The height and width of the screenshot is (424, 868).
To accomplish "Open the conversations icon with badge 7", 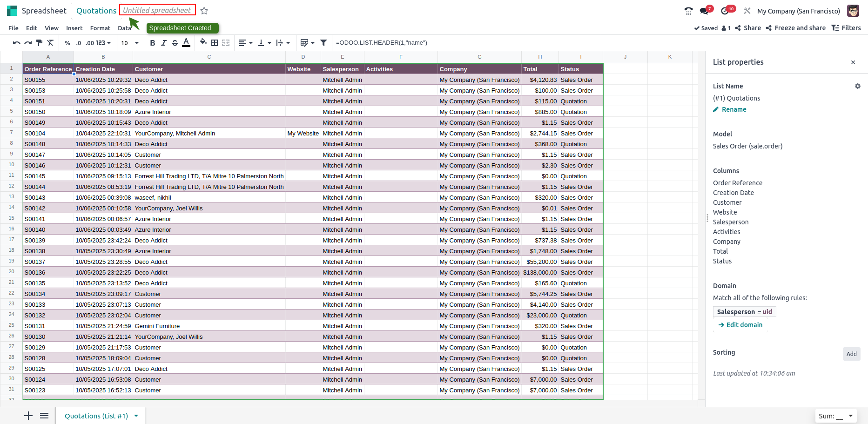I will (704, 11).
